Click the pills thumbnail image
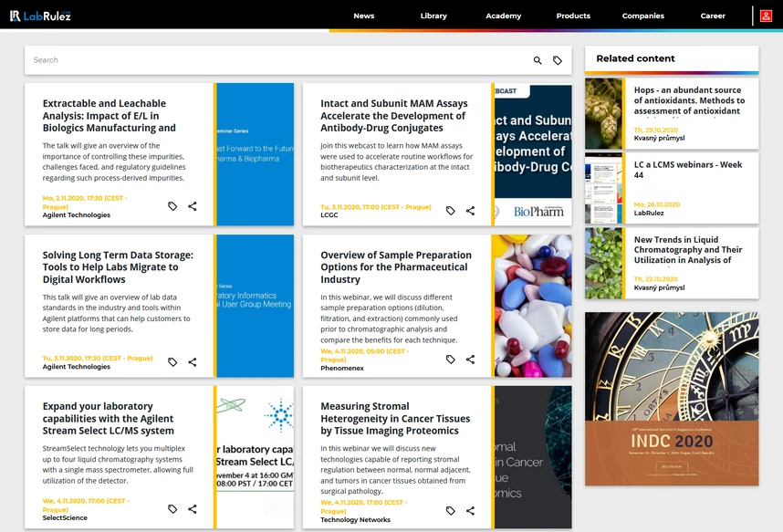The width and height of the screenshot is (783, 532). [x=533, y=307]
